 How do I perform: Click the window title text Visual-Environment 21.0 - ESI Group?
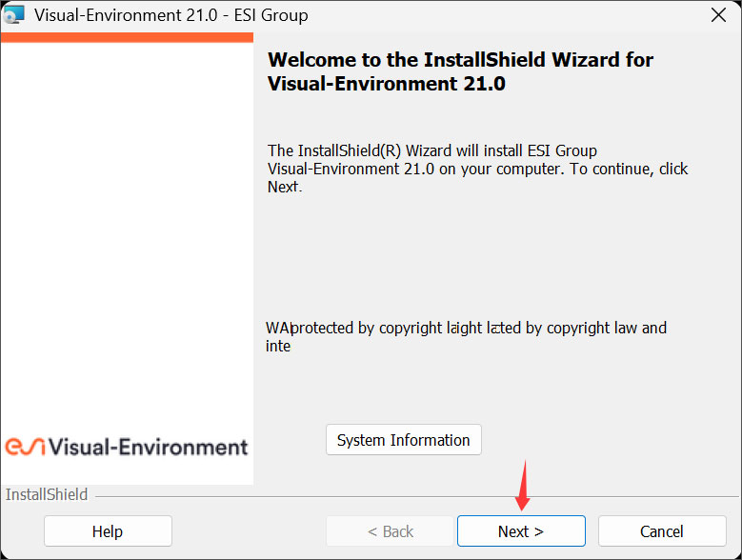coord(171,15)
